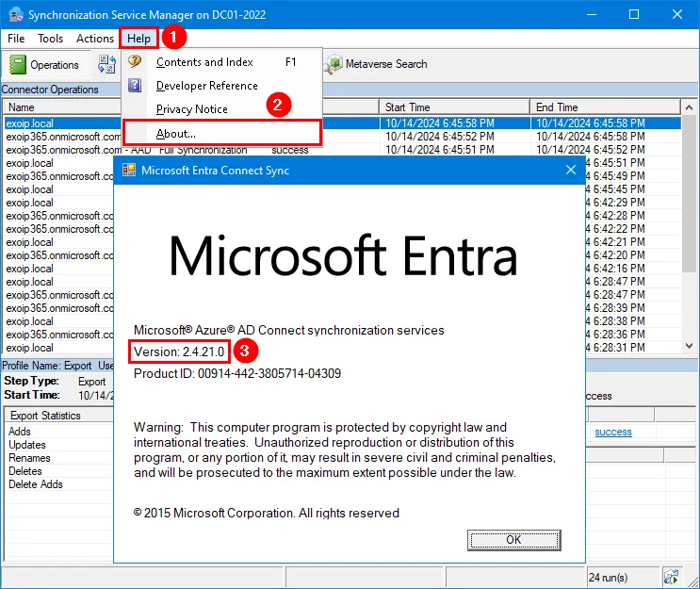
Task: Click the scroll up arrow of operations list
Action: 689,107
